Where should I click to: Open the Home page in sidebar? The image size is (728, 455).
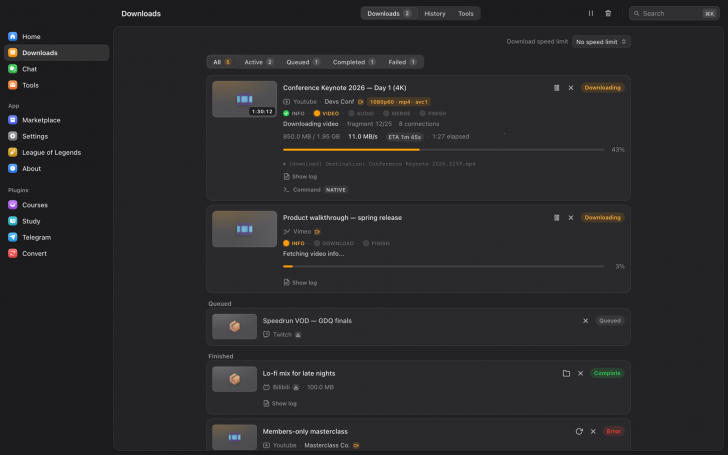point(57,37)
